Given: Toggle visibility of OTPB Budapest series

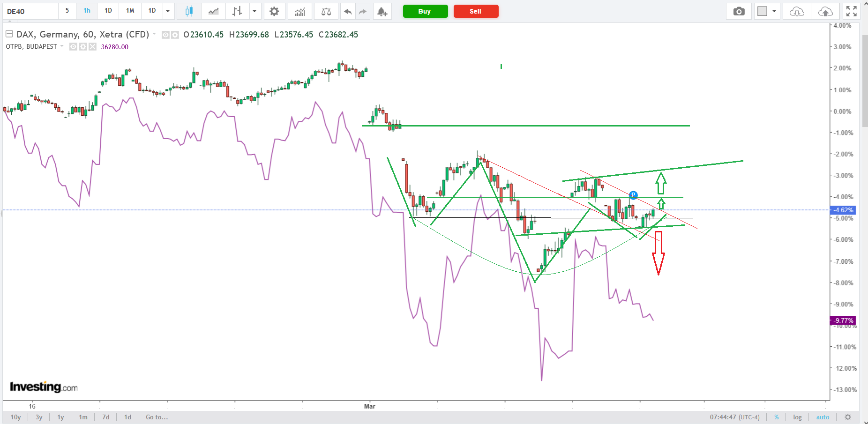Looking at the screenshot, I should point(74,46).
